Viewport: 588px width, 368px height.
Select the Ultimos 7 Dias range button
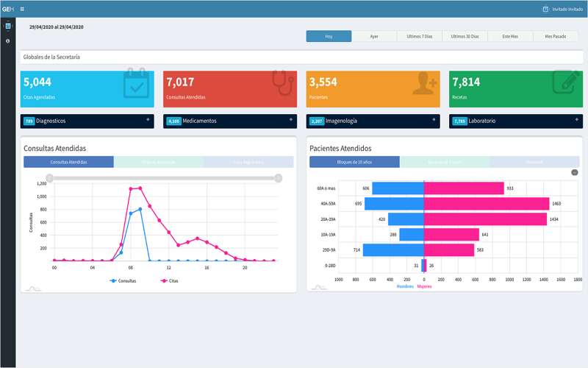[x=419, y=36]
